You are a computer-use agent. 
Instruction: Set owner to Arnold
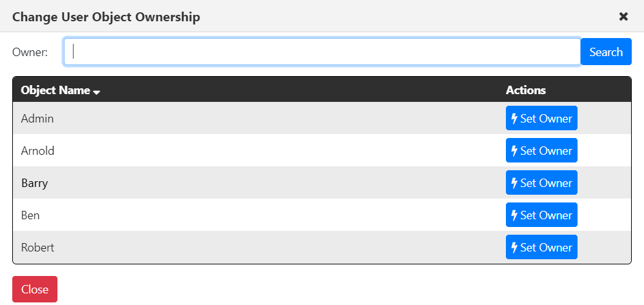[x=541, y=150]
